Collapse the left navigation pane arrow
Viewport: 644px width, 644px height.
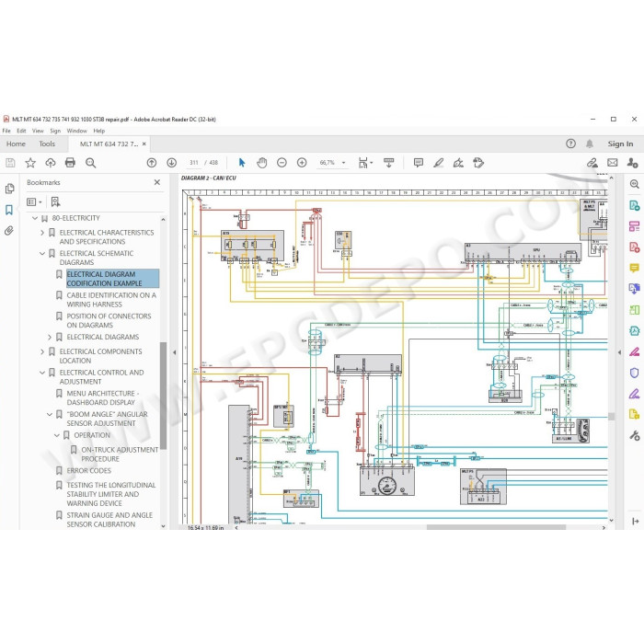point(174,352)
